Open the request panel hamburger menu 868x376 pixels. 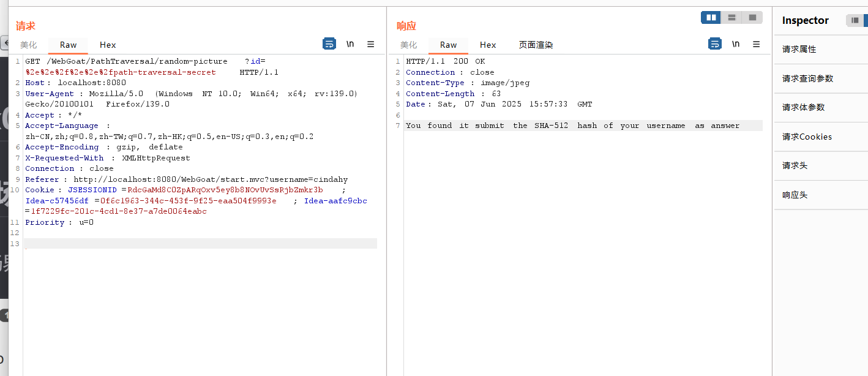pyautogui.click(x=370, y=44)
